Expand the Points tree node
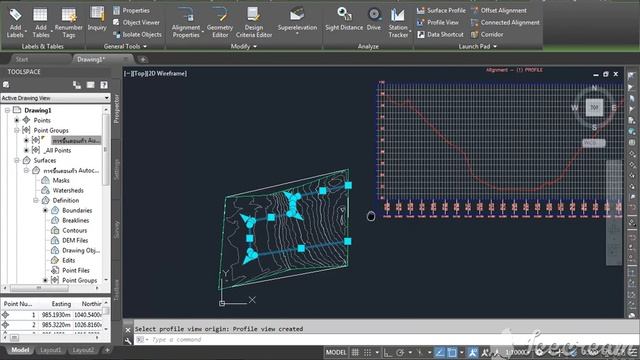 tap(17, 120)
